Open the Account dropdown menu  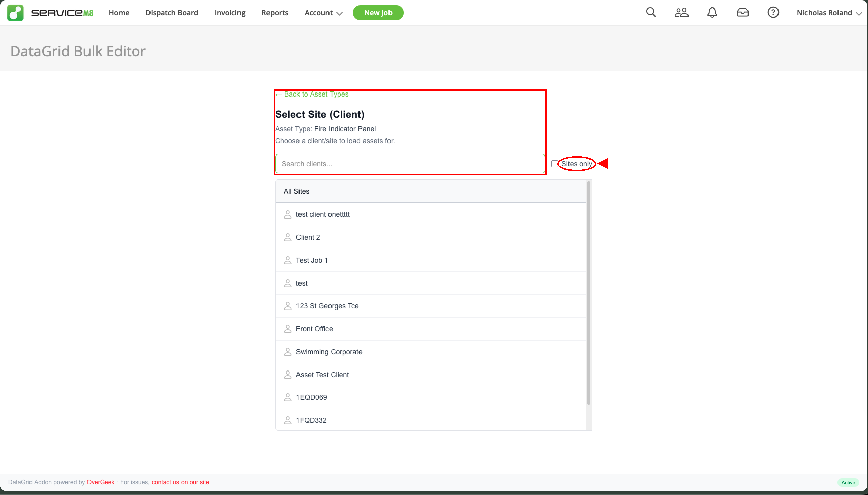tap(323, 13)
